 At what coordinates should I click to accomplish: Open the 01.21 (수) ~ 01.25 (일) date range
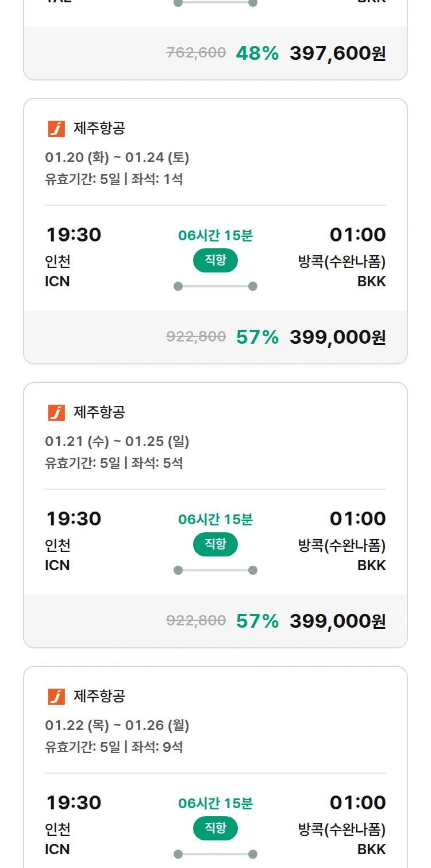pyautogui.click(x=117, y=441)
